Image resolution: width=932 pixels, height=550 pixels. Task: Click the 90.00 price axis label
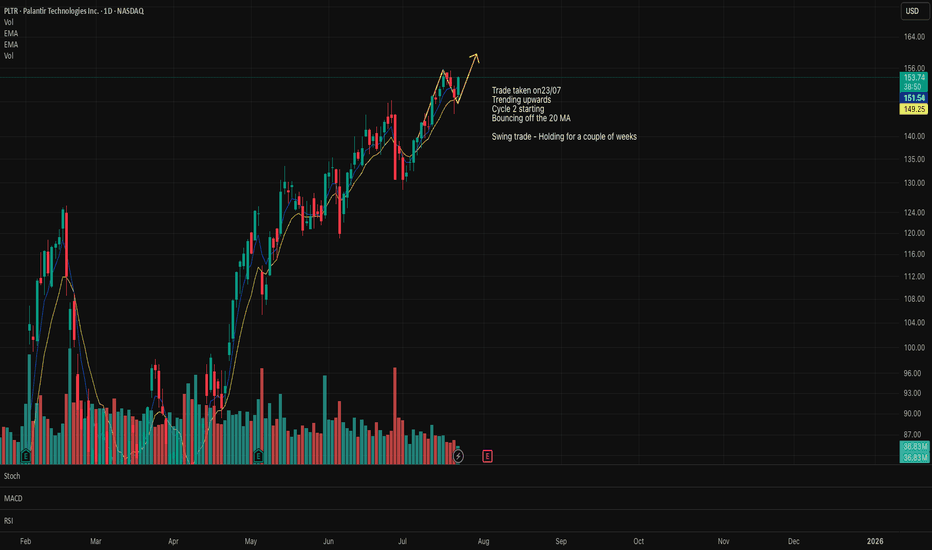point(914,414)
